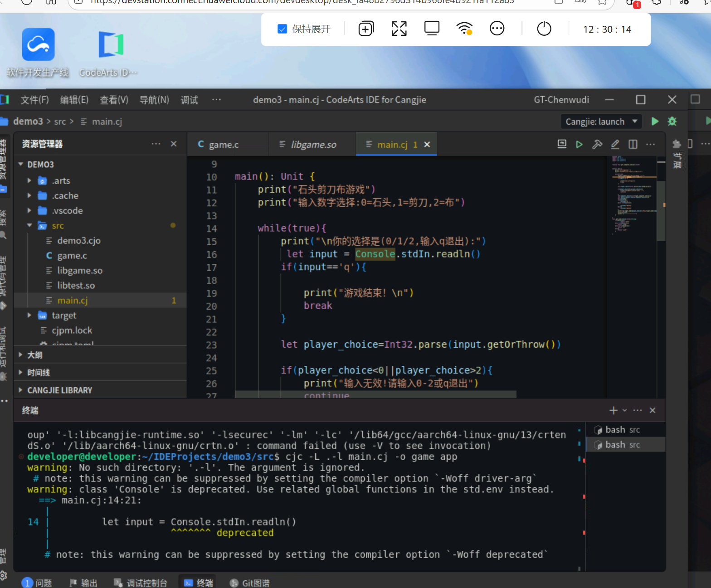This screenshot has height=588, width=711.
Task: Close the main.cj editor tab
Action: [427, 144]
